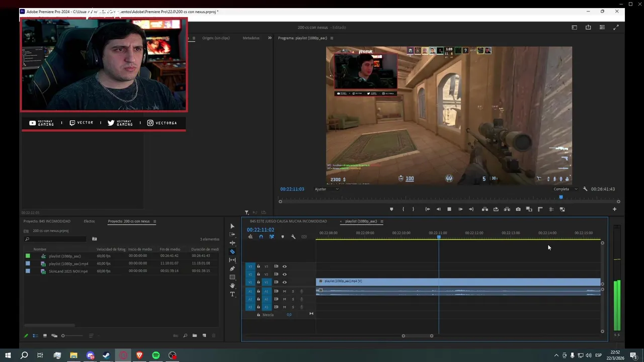Hide track V1 output eye
The width and height of the screenshot is (644, 362).
[x=284, y=282]
